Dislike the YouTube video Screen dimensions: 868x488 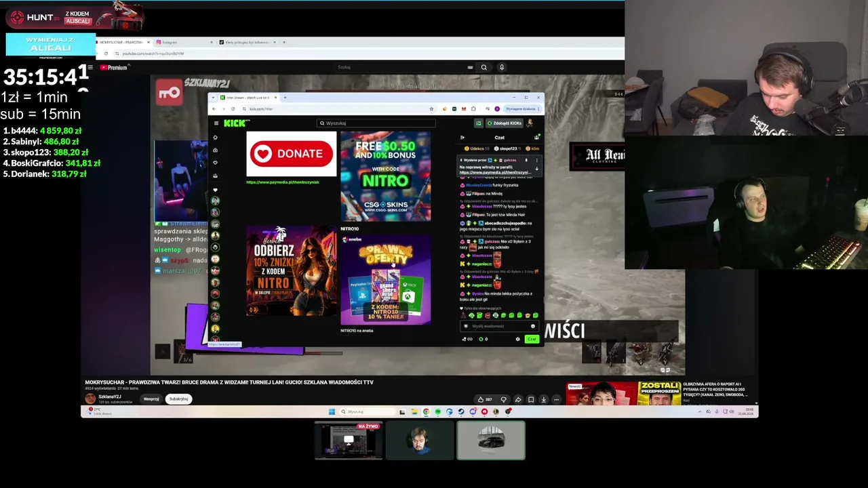pyautogui.click(x=503, y=399)
